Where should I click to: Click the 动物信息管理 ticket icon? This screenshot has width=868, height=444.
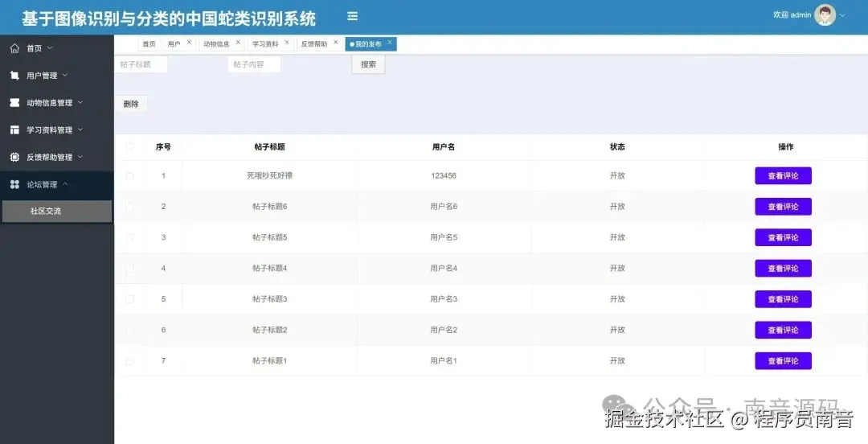15,102
